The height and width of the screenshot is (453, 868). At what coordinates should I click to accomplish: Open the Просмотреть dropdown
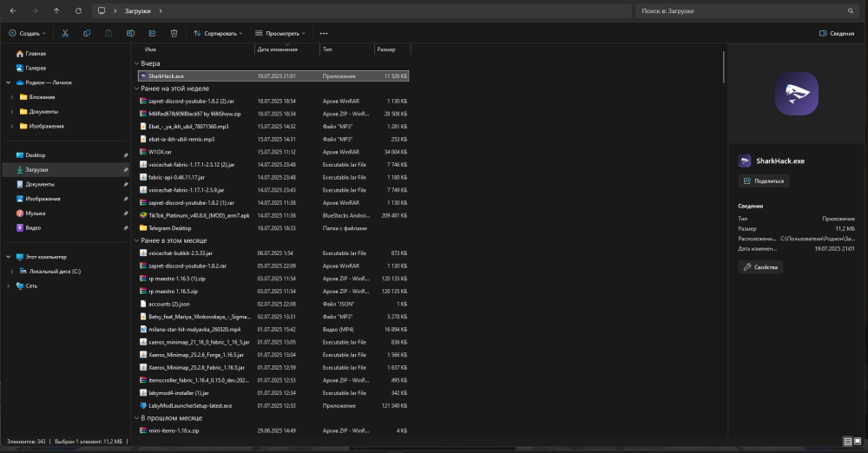(x=280, y=33)
